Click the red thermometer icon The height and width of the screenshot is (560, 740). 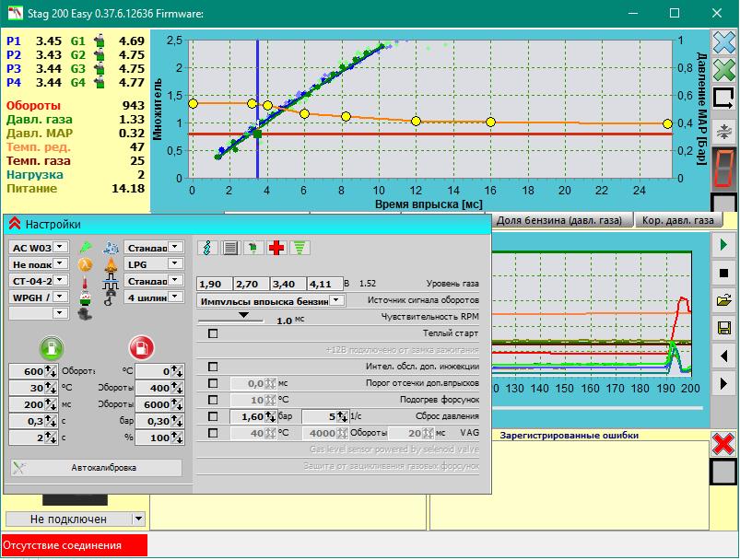coord(85,282)
